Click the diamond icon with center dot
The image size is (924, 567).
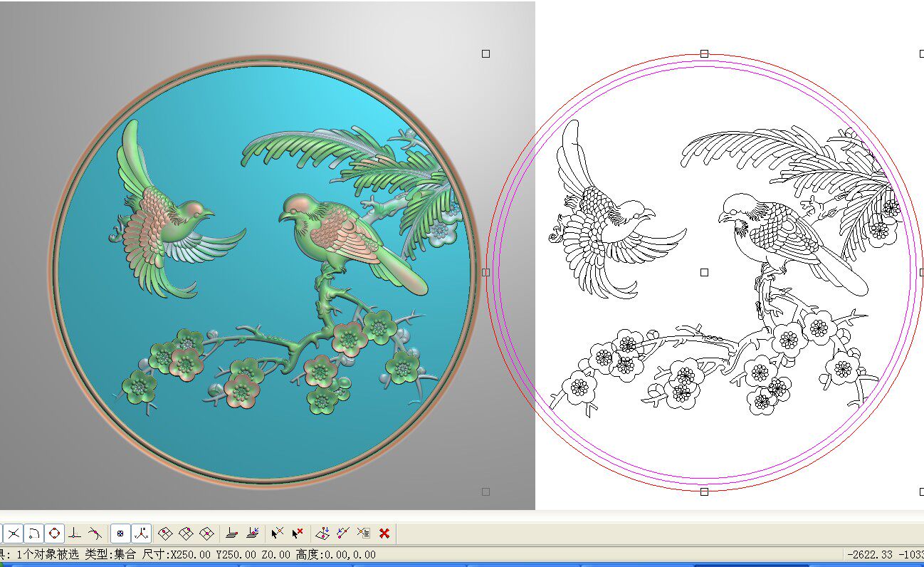click(x=206, y=533)
